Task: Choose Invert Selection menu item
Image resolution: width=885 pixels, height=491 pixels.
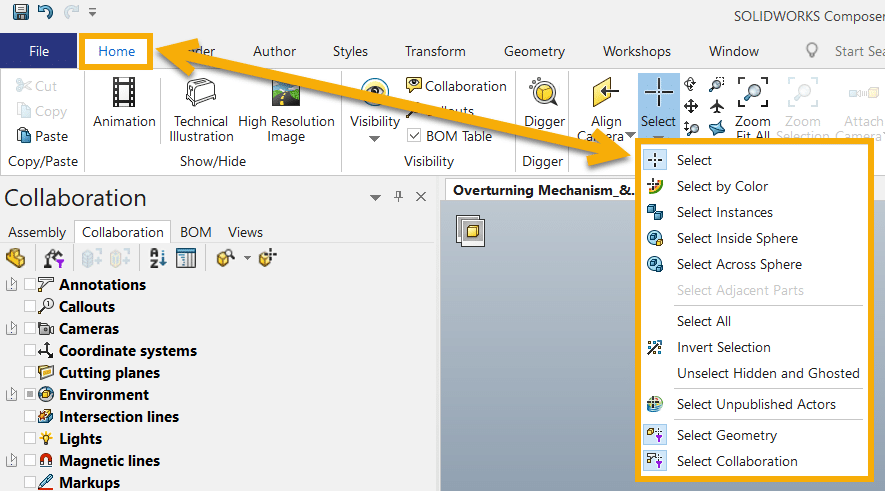Action: pyautogui.click(x=754, y=347)
